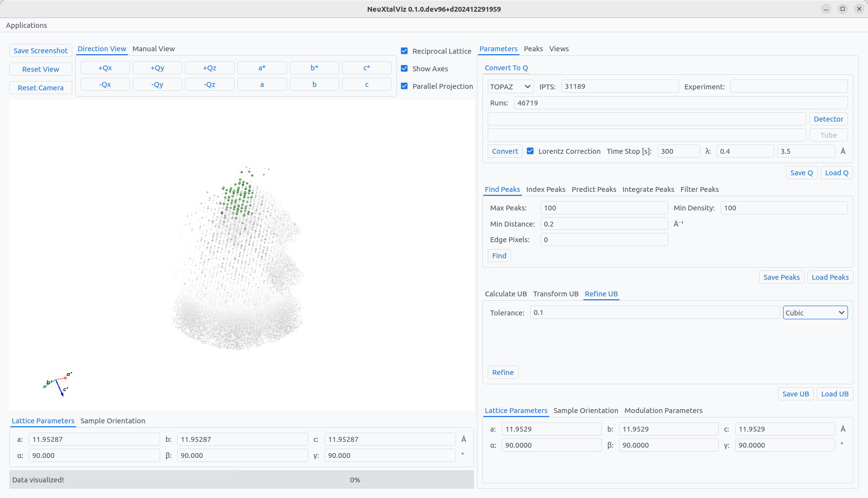Click Save Screenshot
Screen dimensions: 868x498
(x=41, y=51)
